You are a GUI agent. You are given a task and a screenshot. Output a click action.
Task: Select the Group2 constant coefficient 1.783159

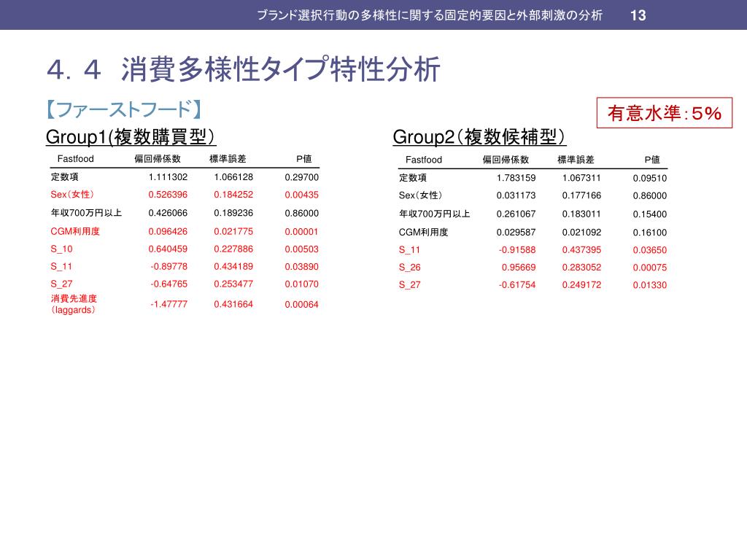[x=516, y=178]
